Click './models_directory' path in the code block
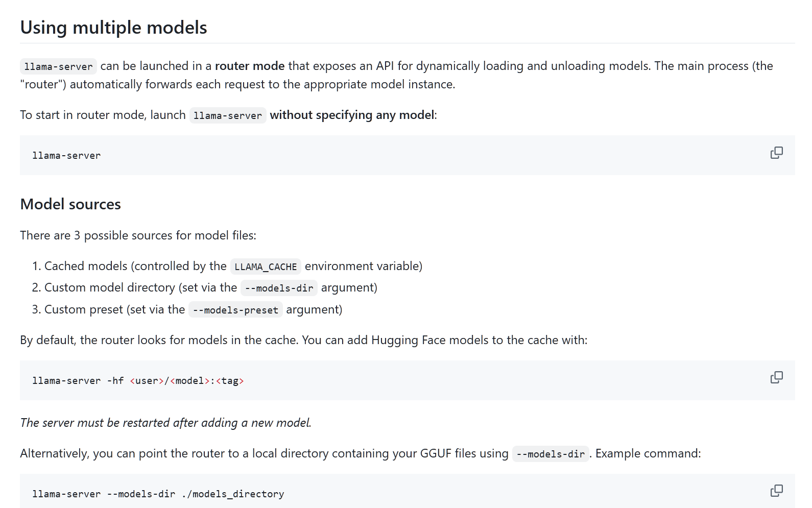 pyautogui.click(x=233, y=494)
